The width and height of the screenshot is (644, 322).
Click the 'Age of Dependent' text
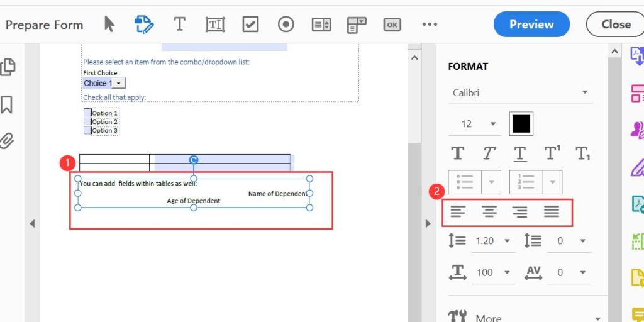pos(194,201)
